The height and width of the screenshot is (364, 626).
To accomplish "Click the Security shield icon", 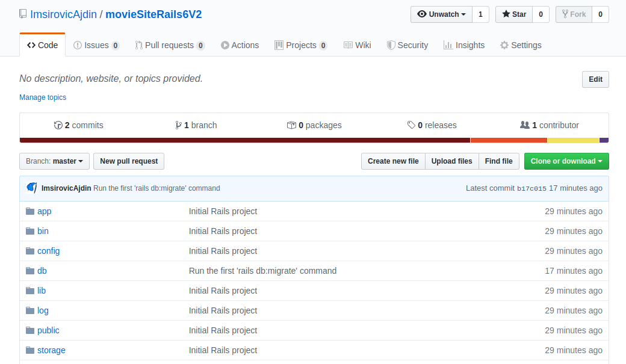I will [x=391, y=45].
